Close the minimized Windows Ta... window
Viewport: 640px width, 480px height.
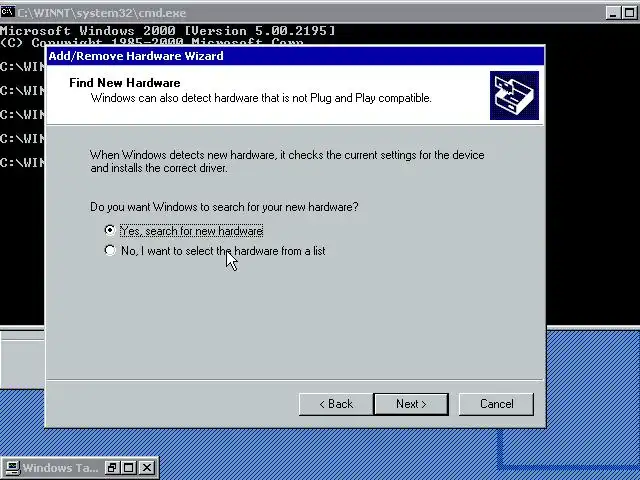point(147,468)
